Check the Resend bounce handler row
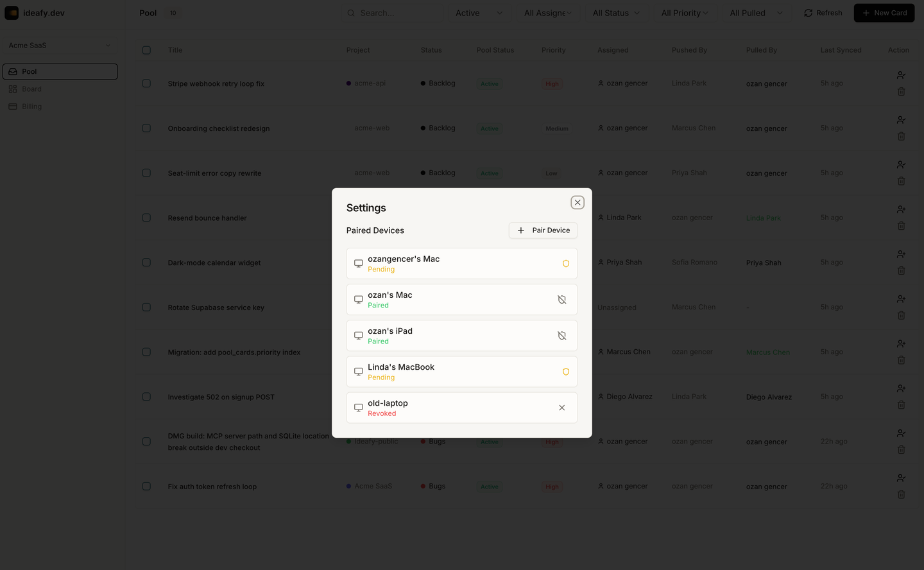The width and height of the screenshot is (924, 570). click(146, 218)
